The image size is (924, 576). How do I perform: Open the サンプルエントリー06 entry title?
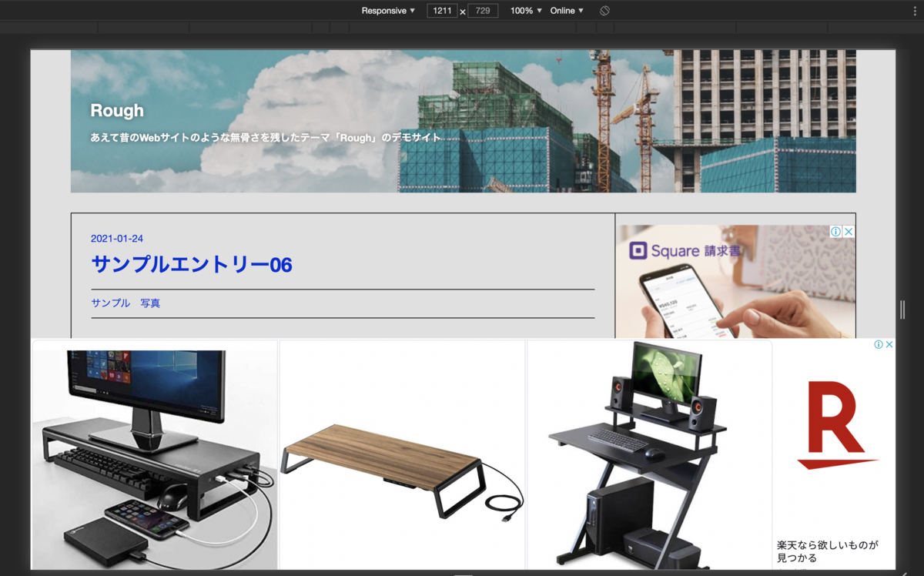(192, 265)
